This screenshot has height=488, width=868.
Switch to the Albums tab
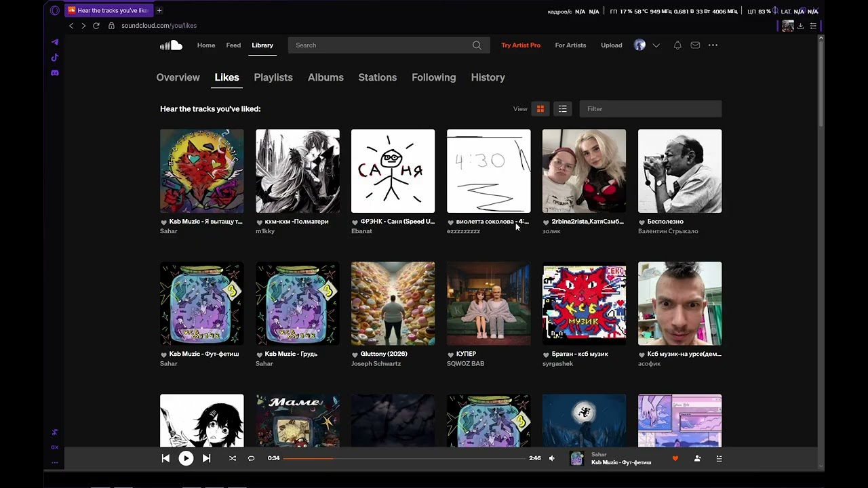(325, 77)
